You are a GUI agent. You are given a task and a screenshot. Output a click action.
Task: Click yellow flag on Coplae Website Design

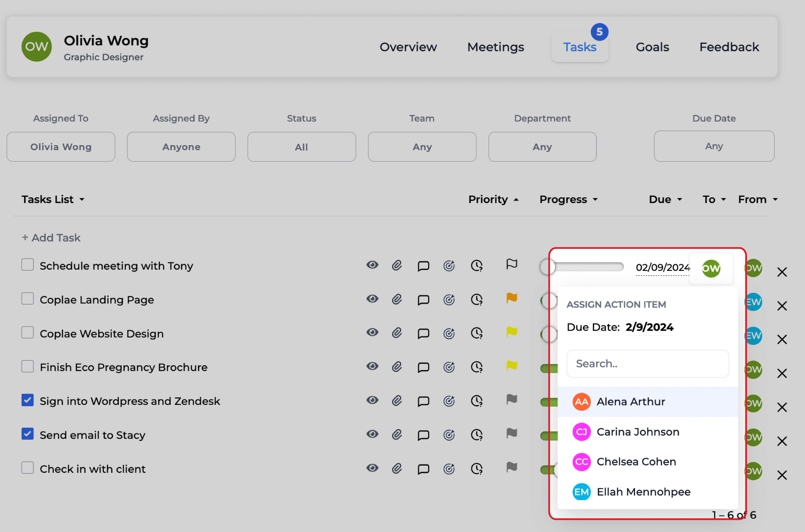511,332
